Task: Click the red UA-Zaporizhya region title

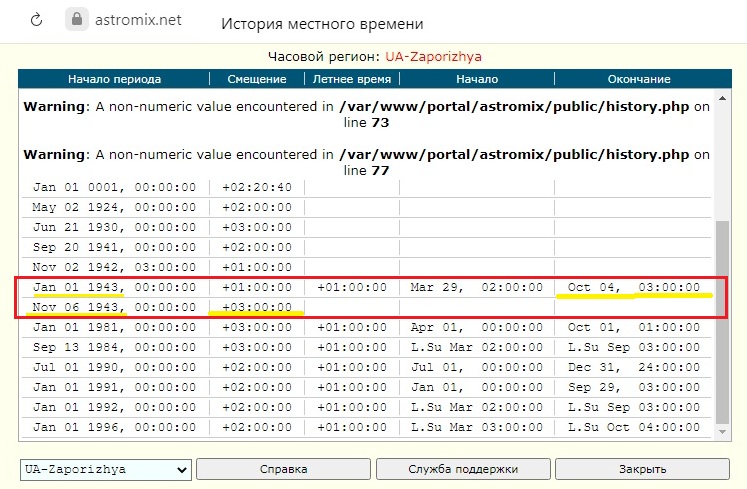Action: tap(440, 57)
